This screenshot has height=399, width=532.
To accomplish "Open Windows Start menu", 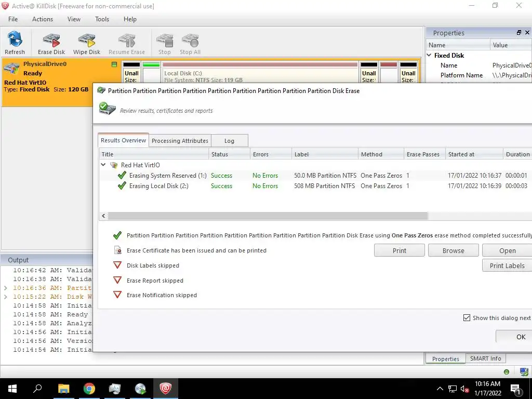I will coord(12,389).
